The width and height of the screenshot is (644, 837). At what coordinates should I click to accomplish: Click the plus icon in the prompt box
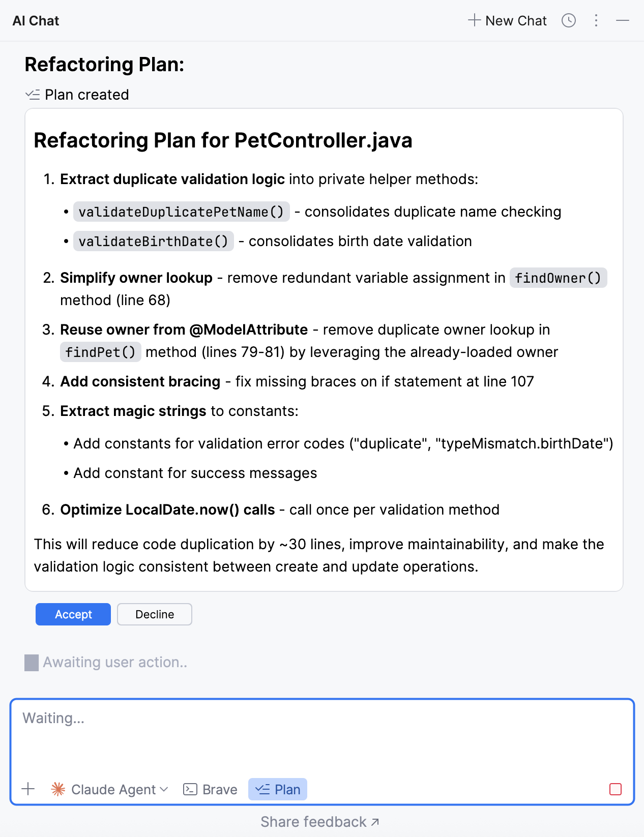(x=28, y=789)
